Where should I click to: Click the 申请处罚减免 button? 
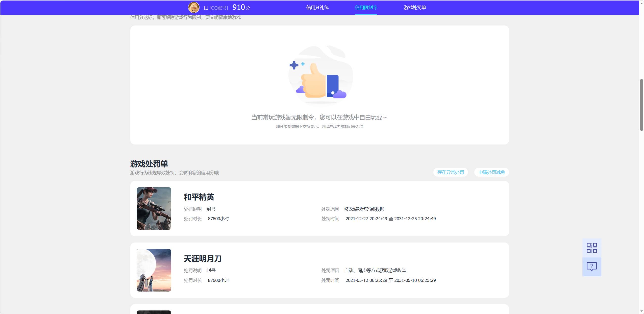coord(492,172)
